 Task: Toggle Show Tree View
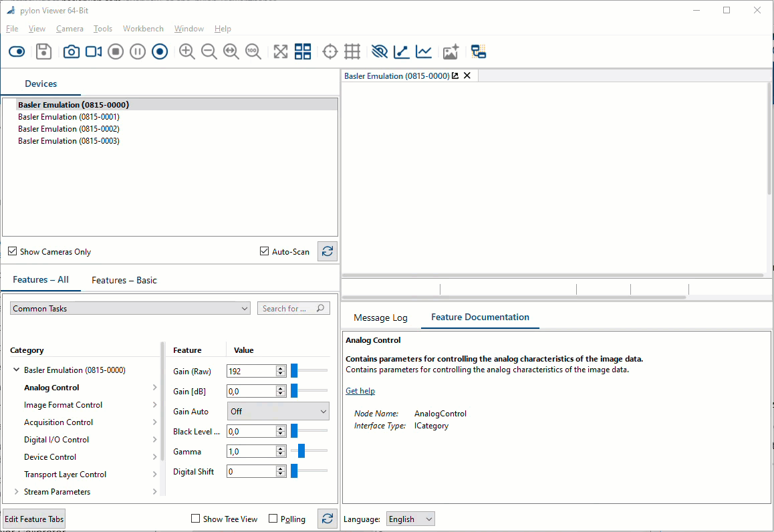(195, 519)
